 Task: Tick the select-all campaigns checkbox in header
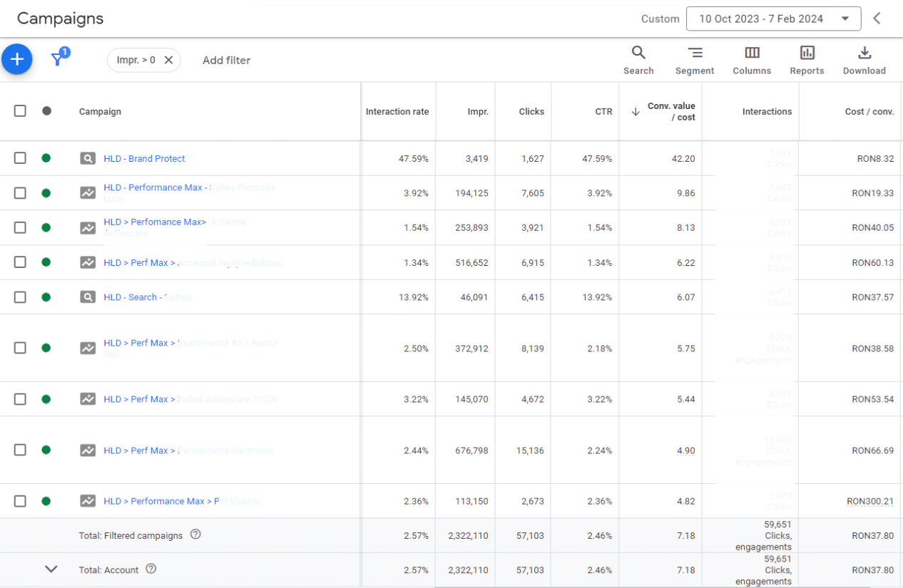(x=20, y=111)
